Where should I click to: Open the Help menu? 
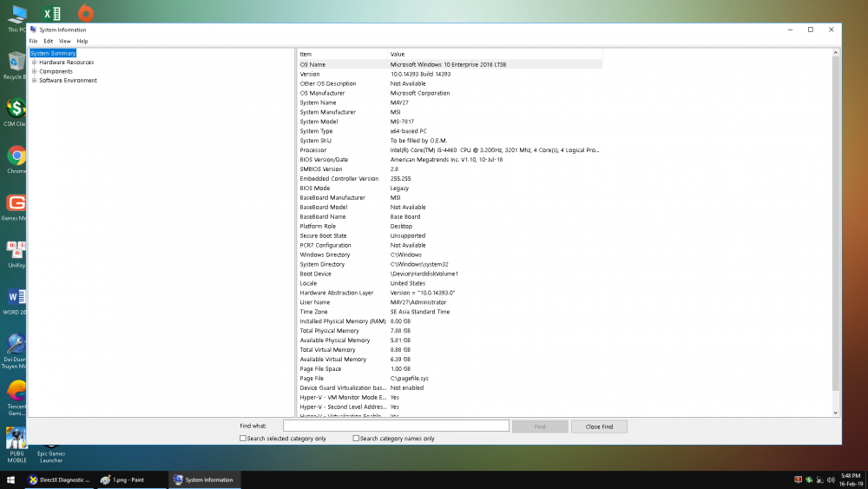82,41
